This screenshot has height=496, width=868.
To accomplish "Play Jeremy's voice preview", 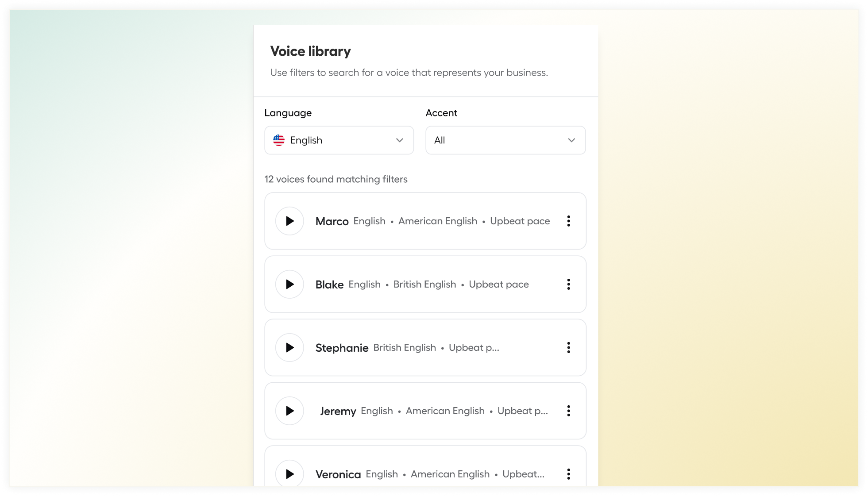I will [289, 411].
